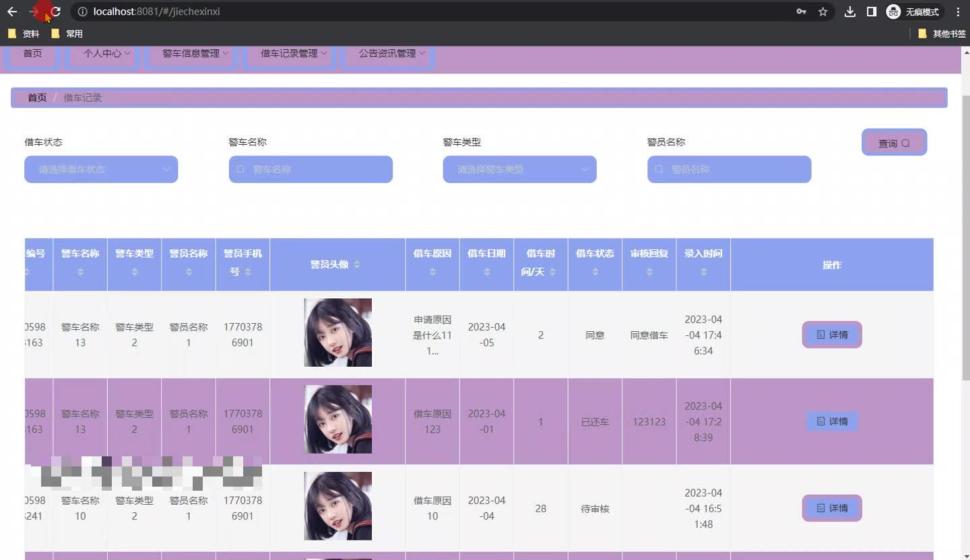Select the 个人中心 menu item

102,53
